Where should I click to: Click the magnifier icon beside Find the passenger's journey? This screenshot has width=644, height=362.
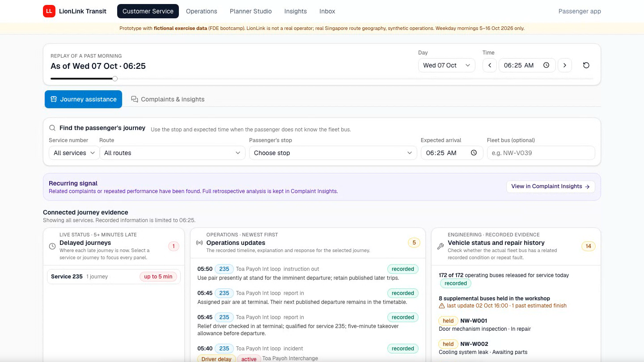tap(52, 128)
